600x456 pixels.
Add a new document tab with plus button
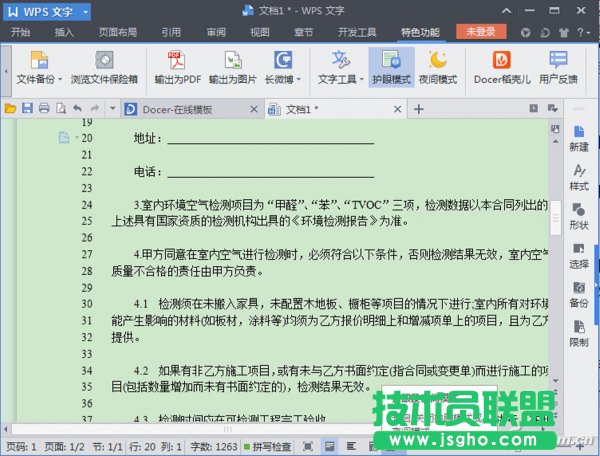point(418,108)
